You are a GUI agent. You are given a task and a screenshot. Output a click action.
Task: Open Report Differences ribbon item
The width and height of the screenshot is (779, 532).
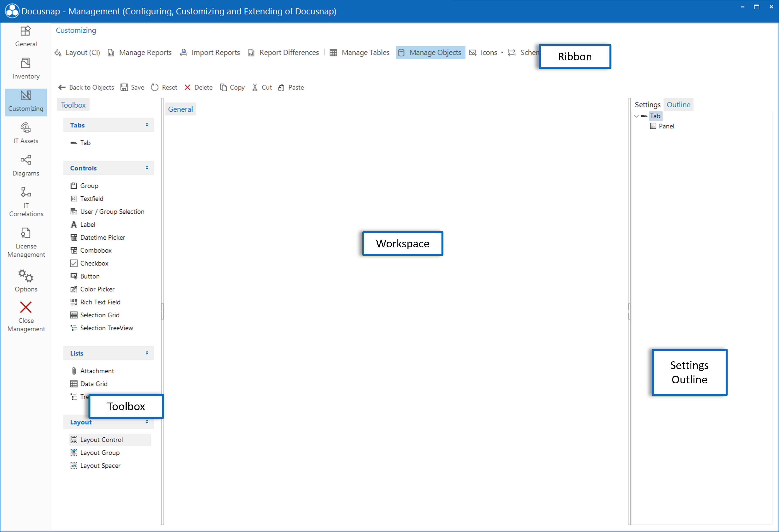[x=283, y=53]
